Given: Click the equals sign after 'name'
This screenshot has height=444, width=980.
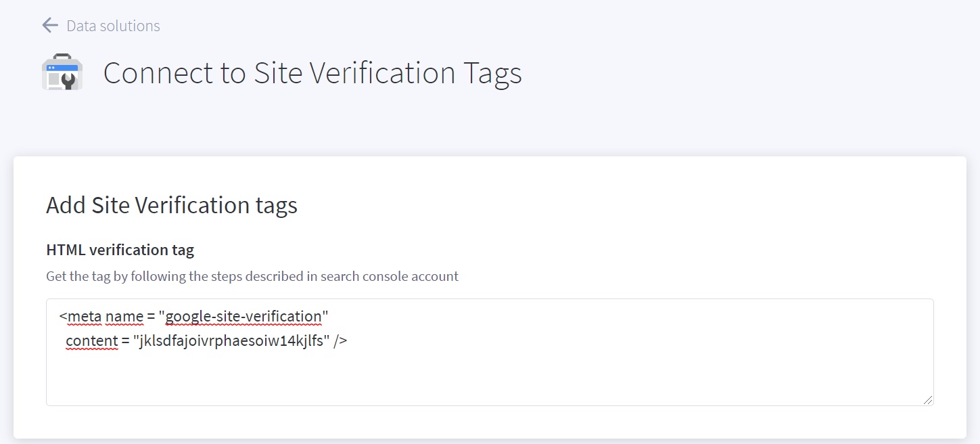Looking at the screenshot, I should (x=150, y=317).
